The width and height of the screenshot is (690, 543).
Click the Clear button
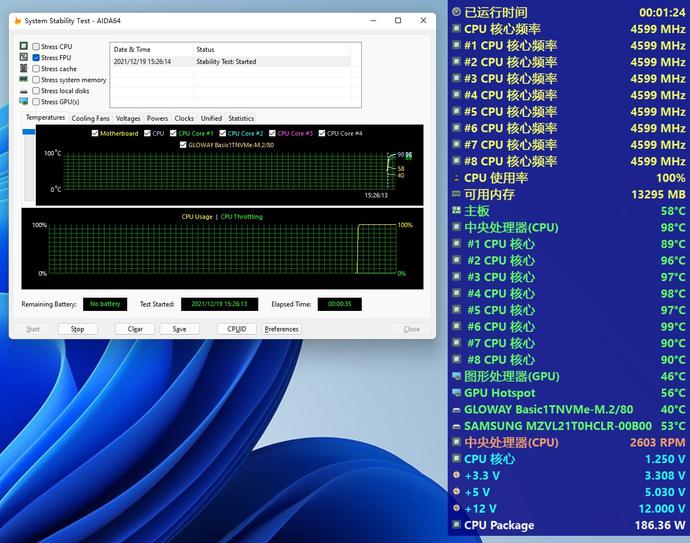pyautogui.click(x=135, y=329)
